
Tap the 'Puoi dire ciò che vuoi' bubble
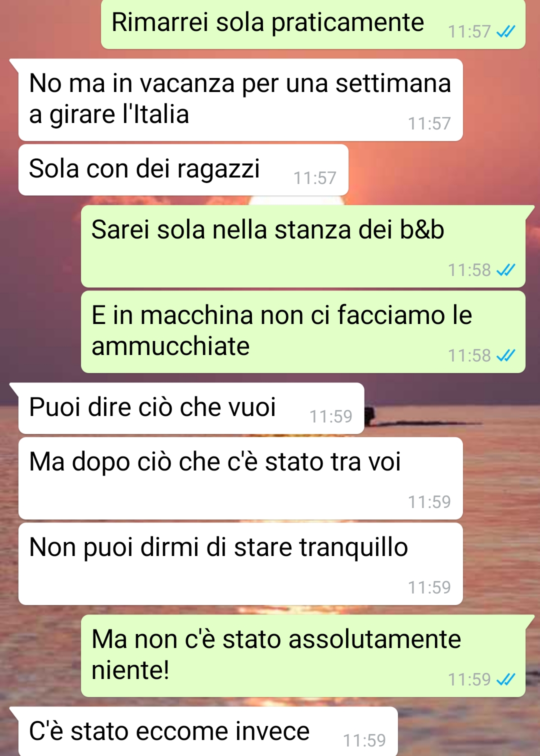[x=191, y=408]
